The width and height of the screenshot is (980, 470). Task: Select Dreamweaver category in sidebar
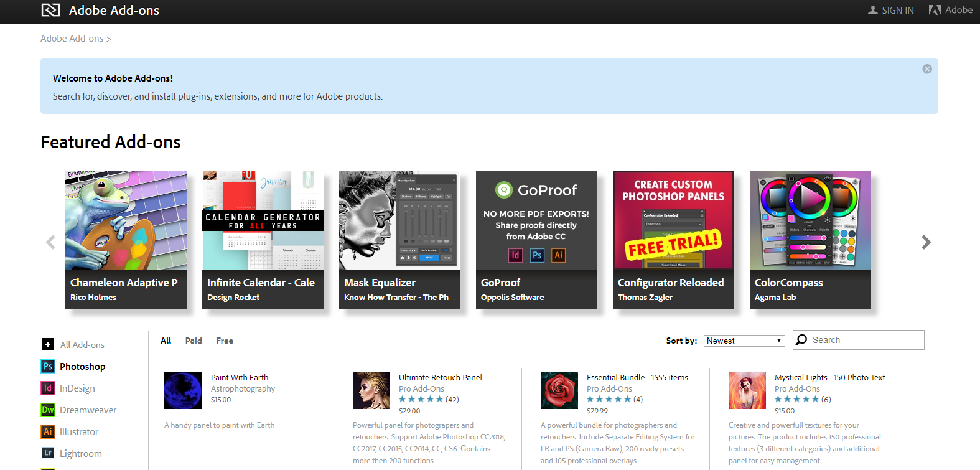[x=88, y=410]
